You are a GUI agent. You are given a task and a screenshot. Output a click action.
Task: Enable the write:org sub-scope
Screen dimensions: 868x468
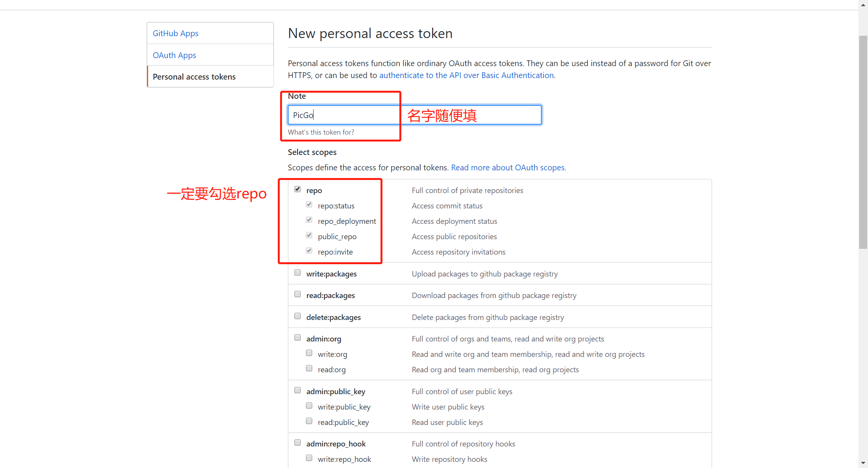[309, 353]
